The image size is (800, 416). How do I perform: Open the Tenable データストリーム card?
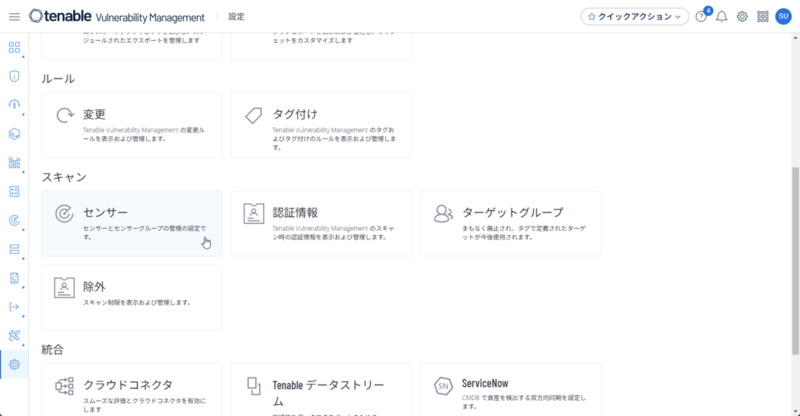pos(321,389)
